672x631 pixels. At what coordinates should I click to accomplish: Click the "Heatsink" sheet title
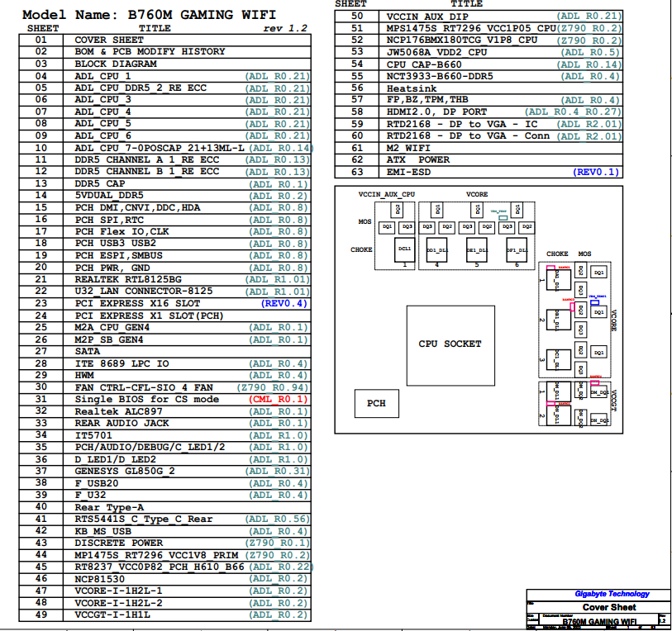tap(412, 88)
